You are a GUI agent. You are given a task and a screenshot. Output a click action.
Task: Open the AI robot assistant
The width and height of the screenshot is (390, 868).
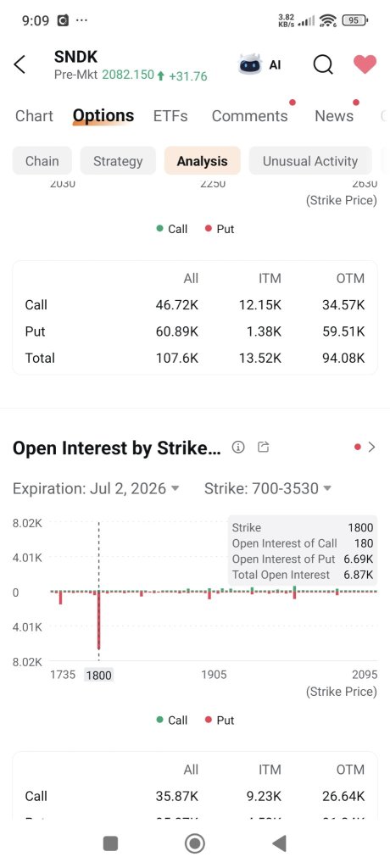tap(259, 64)
